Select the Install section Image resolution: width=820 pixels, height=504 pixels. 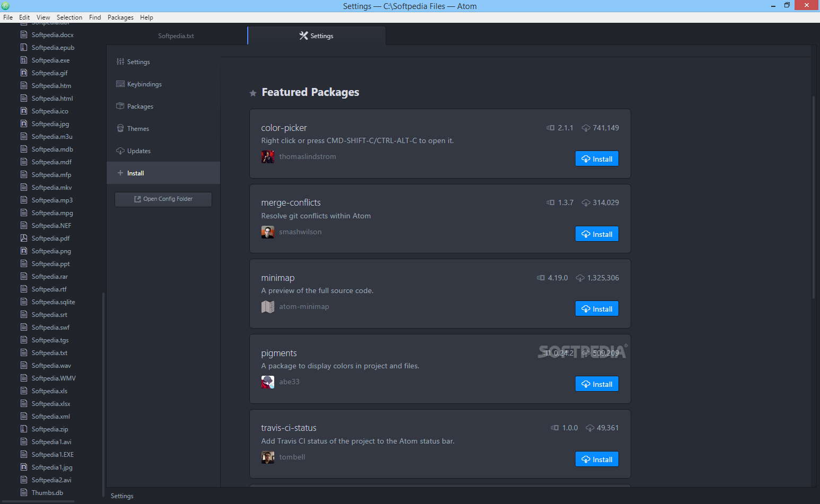[x=163, y=173]
